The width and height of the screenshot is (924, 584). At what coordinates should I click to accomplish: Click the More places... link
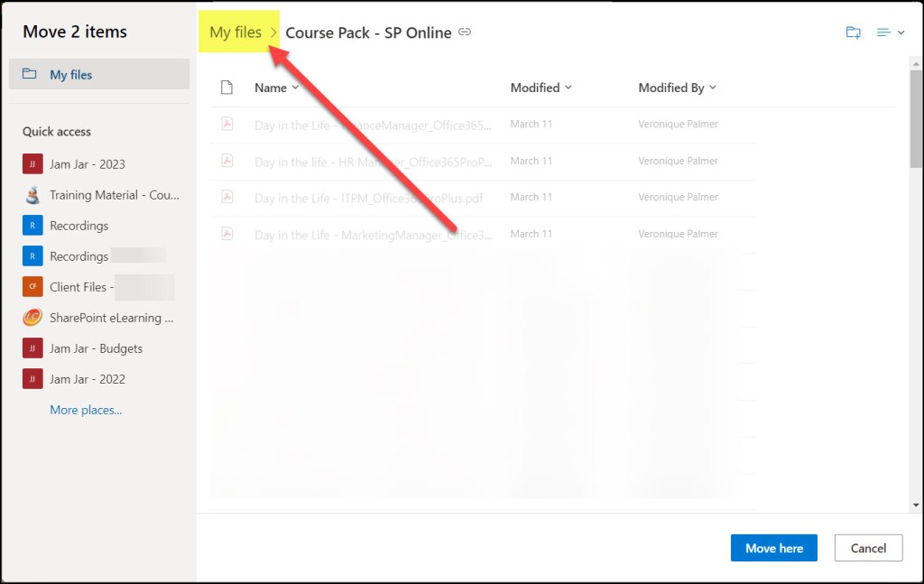[86, 410]
